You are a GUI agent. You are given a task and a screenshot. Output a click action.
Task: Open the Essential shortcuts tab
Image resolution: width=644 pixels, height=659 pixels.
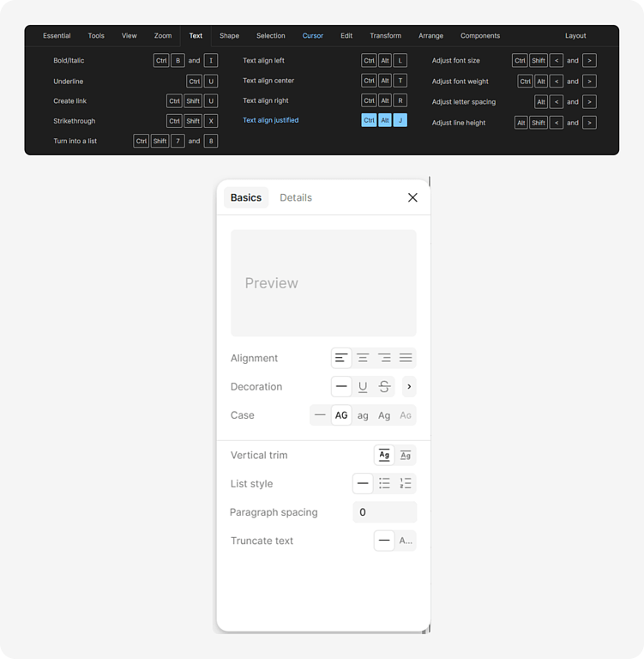coord(57,36)
